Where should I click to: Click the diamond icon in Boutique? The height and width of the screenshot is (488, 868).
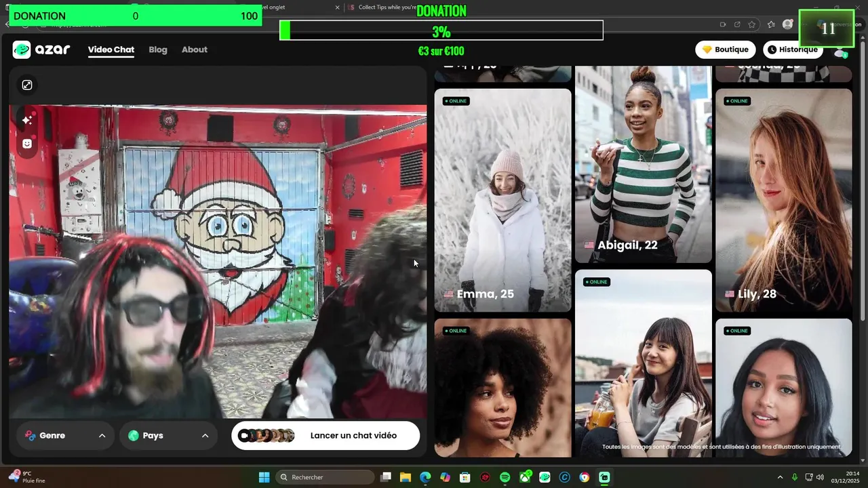coord(707,49)
